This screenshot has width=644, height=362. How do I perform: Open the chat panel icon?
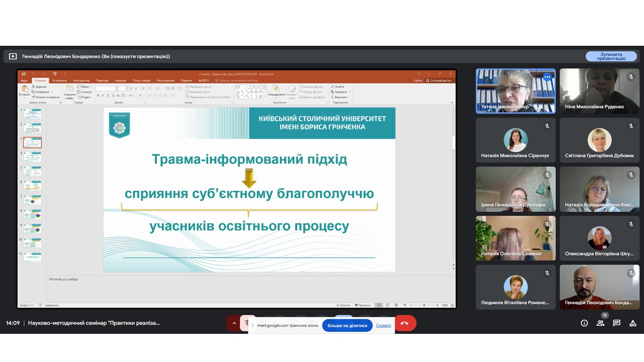tap(617, 323)
